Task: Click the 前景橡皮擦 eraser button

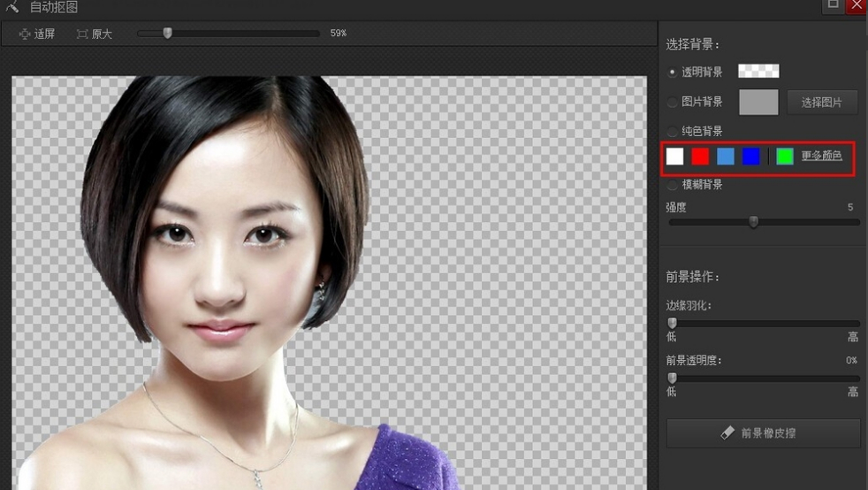Action: (764, 433)
